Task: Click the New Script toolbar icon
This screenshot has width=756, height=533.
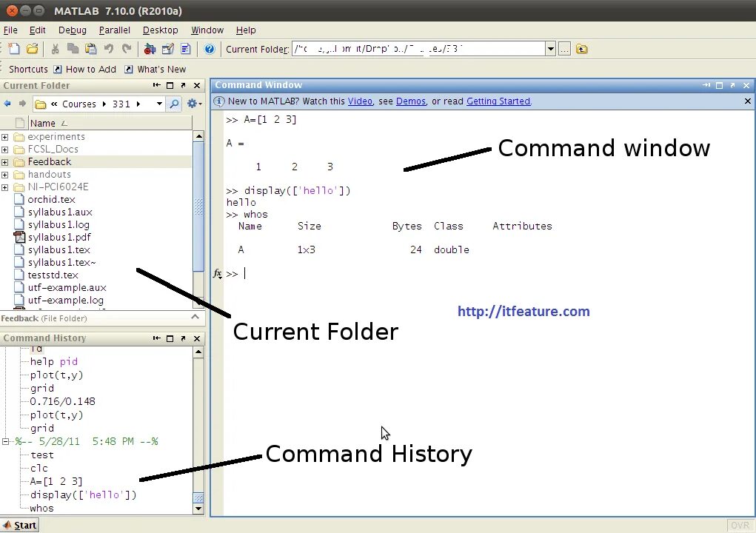Action: pos(15,49)
